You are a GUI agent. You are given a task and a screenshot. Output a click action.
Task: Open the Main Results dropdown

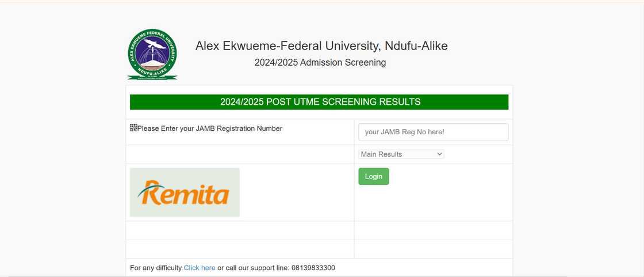click(x=401, y=154)
